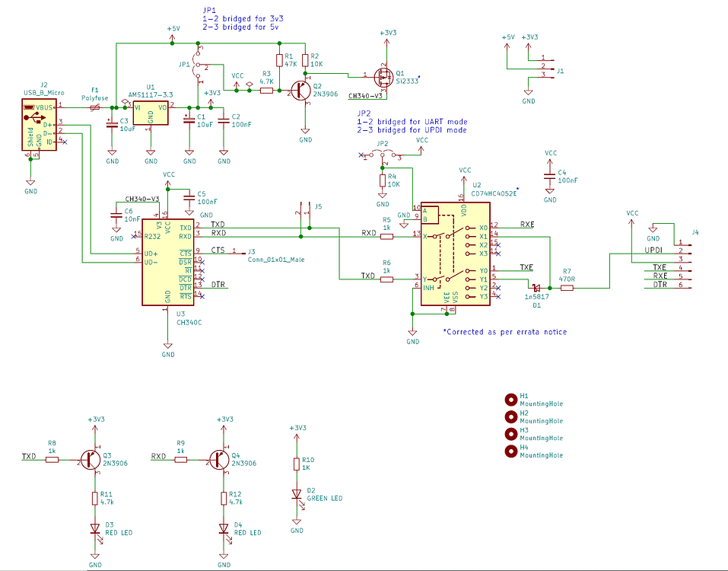Screen dimensions: 728x571
Task: Click the D2 GREEN LED symbol
Action: pyautogui.click(x=296, y=495)
